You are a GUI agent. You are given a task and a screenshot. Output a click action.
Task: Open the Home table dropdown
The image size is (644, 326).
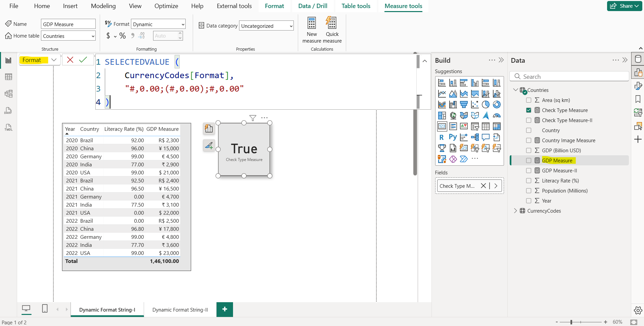tap(68, 36)
